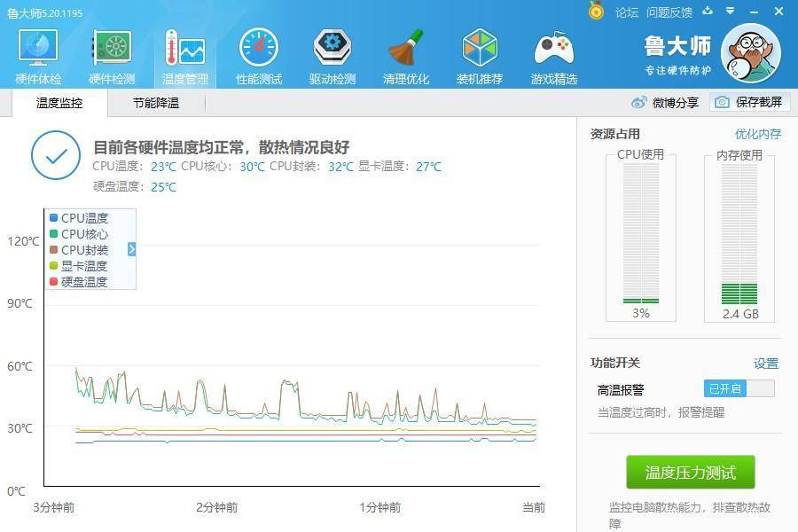Screen dimensions: 798x532
Task: Open the 硬件检测 hardware detection icon
Action: point(112,47)
